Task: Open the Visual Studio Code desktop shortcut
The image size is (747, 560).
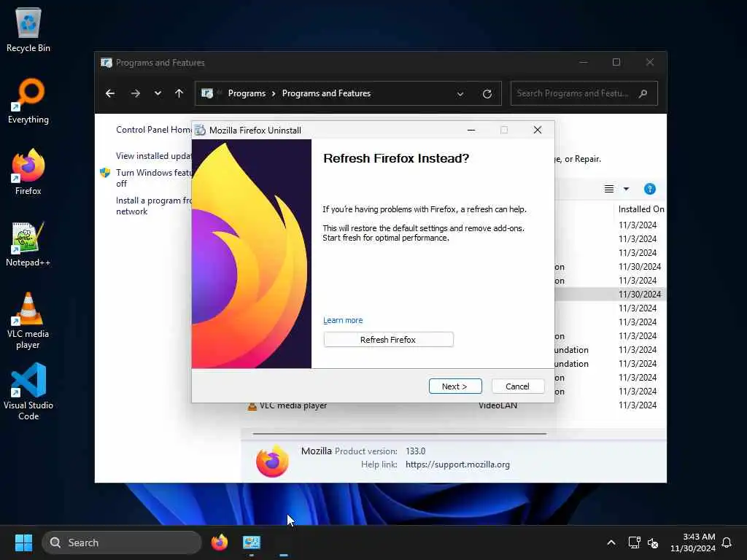Action: click(x=28, y=392)
